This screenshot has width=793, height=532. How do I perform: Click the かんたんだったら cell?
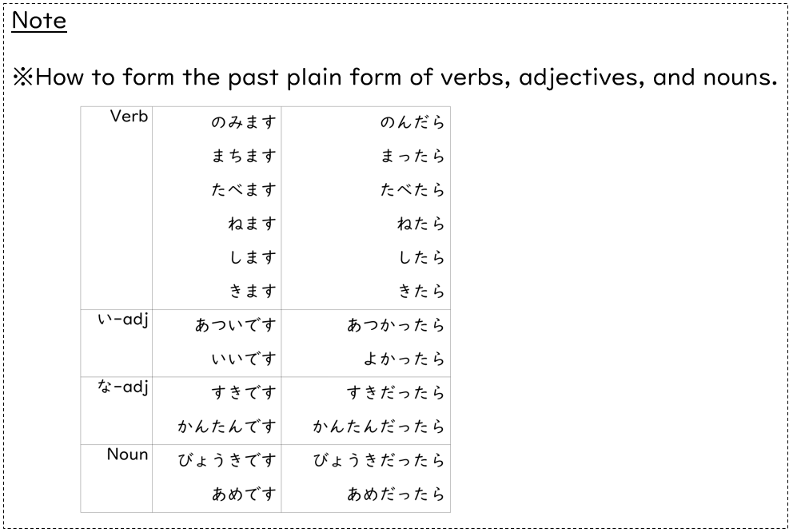[x=379, y=427]
